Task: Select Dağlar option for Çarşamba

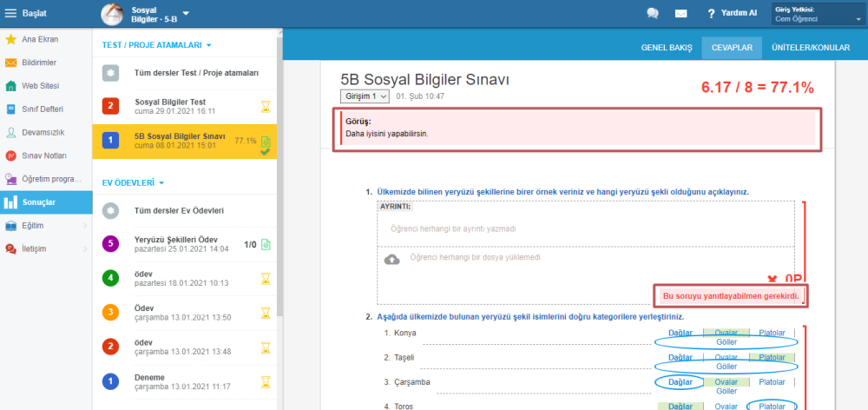Action: [x=681, y=382]
